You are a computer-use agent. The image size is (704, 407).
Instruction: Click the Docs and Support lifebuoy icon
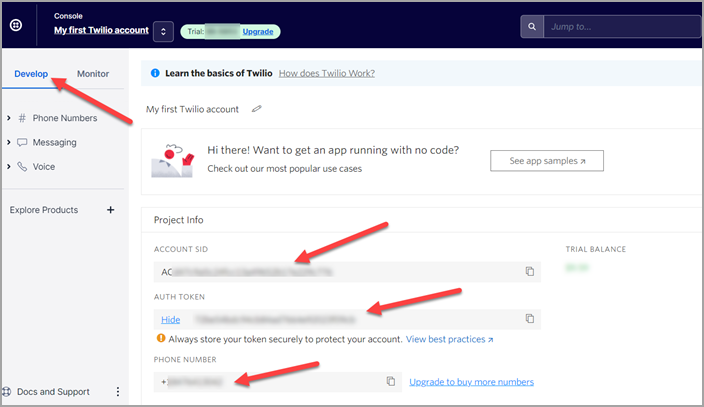[x=6, y=391]
